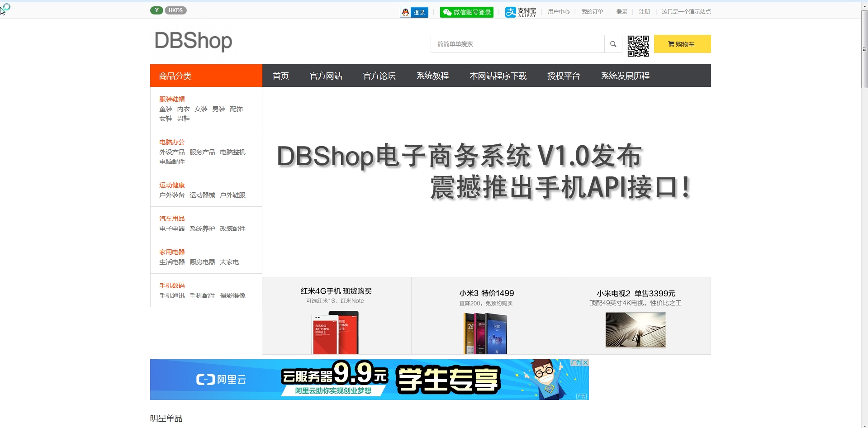The height and width of the screenshot is (428, 868).
Task: Browse 女装 subcategory
Action: (x=201, y=109)
